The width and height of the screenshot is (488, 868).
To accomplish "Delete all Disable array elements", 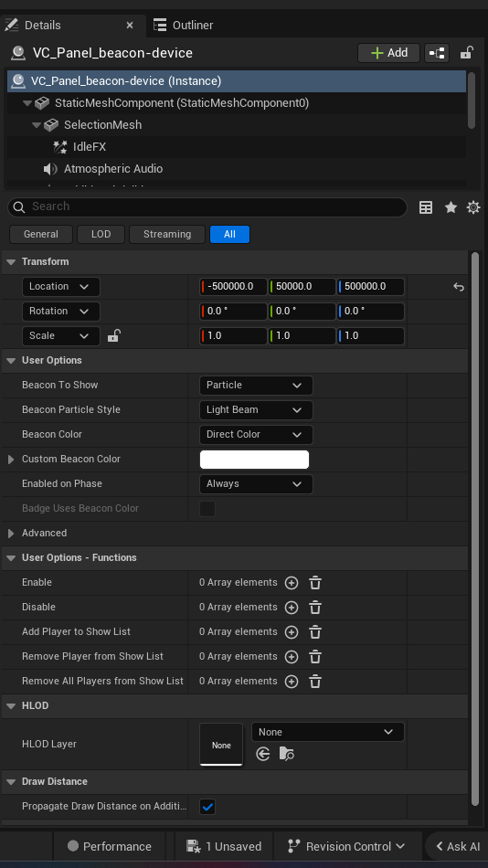I will [315, 608].
